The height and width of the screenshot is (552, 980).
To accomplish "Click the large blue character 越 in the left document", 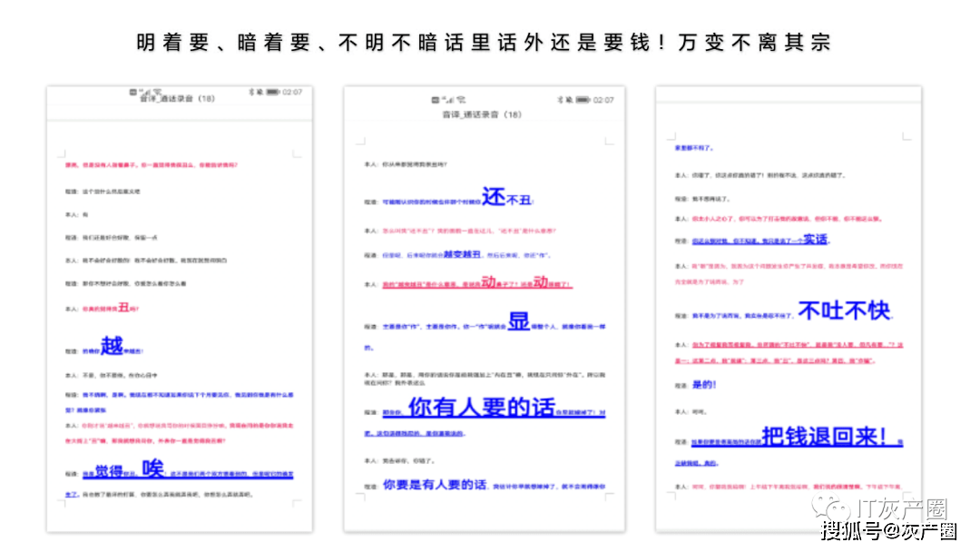I will tap(112, 346).
